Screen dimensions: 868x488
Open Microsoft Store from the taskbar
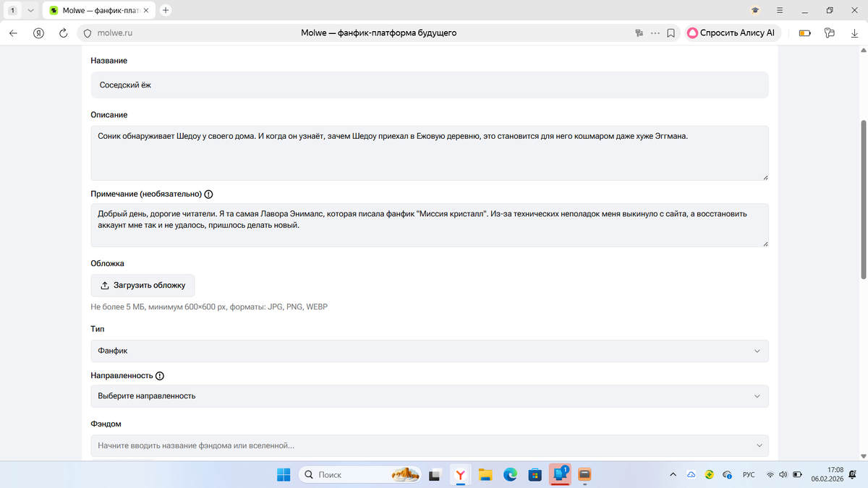pyautogui.click(x=535, y=474)
